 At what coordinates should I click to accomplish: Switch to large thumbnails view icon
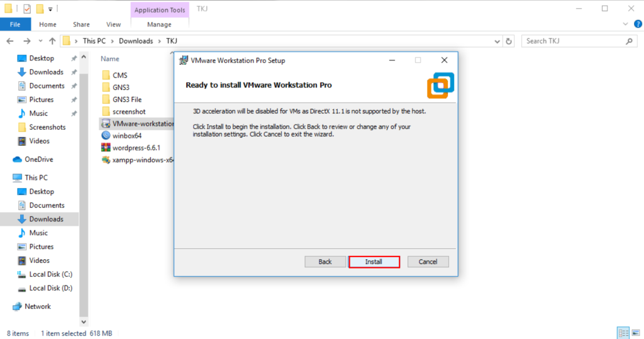tap(635, 333)
